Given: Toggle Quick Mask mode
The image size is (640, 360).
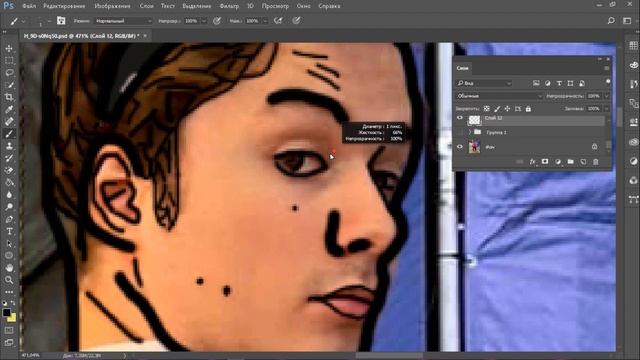Looking at the screenshot, I should (x=9, y=330).
